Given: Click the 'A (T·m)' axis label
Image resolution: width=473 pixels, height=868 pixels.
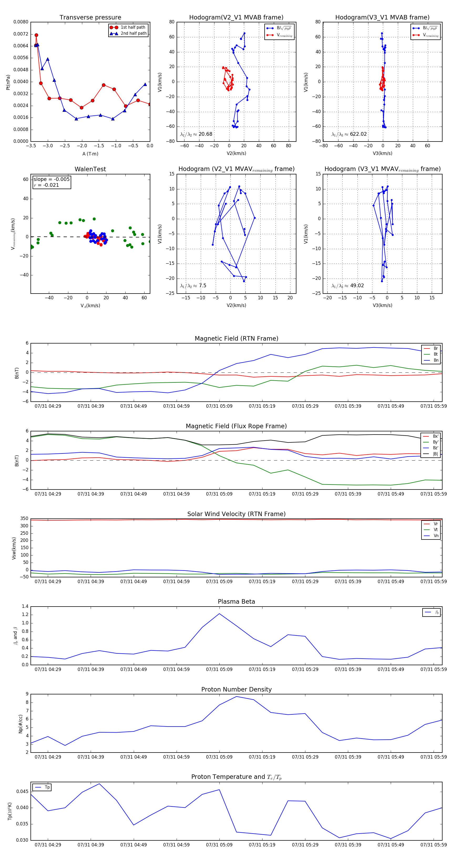Looking at the screenshot, I should 90,154.
